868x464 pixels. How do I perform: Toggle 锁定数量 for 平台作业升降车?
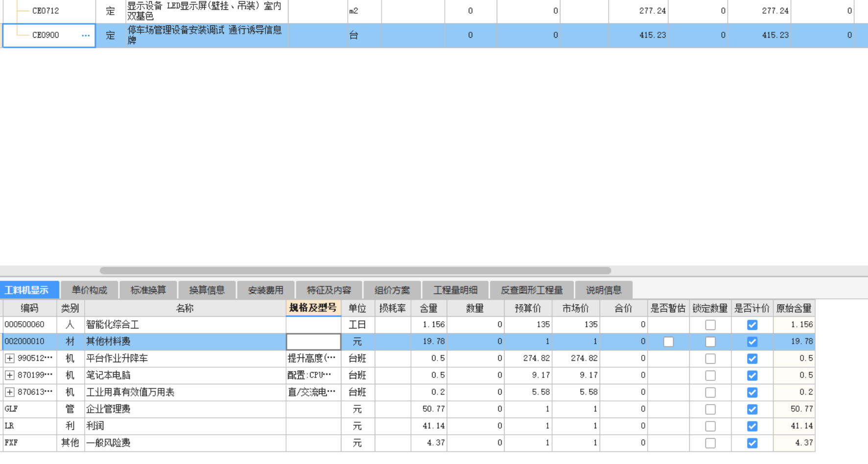(710, 358)
